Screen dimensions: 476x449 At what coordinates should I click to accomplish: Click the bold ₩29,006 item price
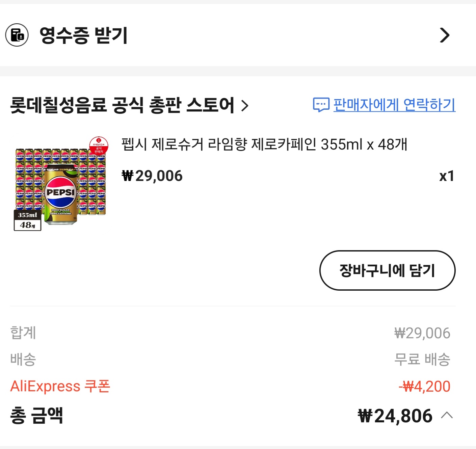[x=152, y=176]
